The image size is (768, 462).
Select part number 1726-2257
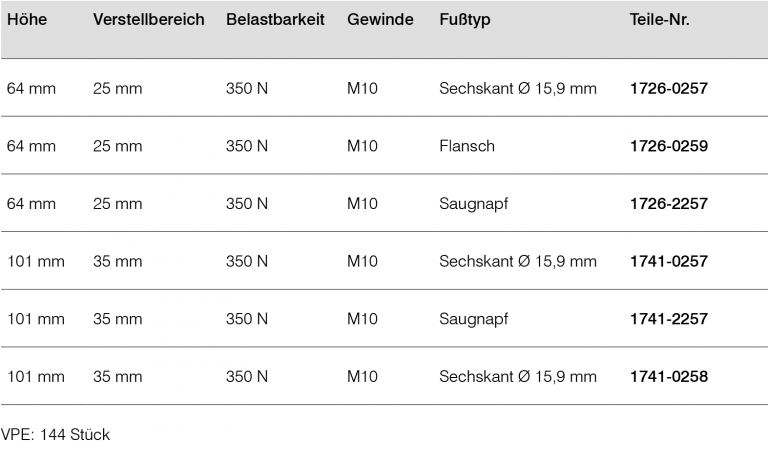669,204
